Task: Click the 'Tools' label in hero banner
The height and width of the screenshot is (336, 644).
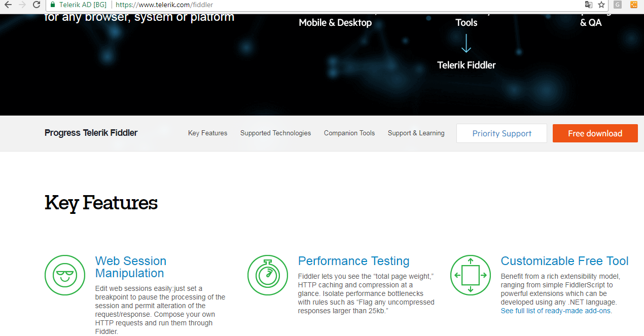Action: [x=467, y=23]
